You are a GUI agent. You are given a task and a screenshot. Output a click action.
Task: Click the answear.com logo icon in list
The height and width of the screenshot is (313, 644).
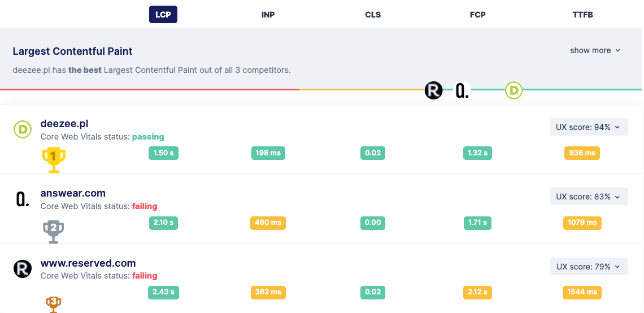tap(22, 199)
